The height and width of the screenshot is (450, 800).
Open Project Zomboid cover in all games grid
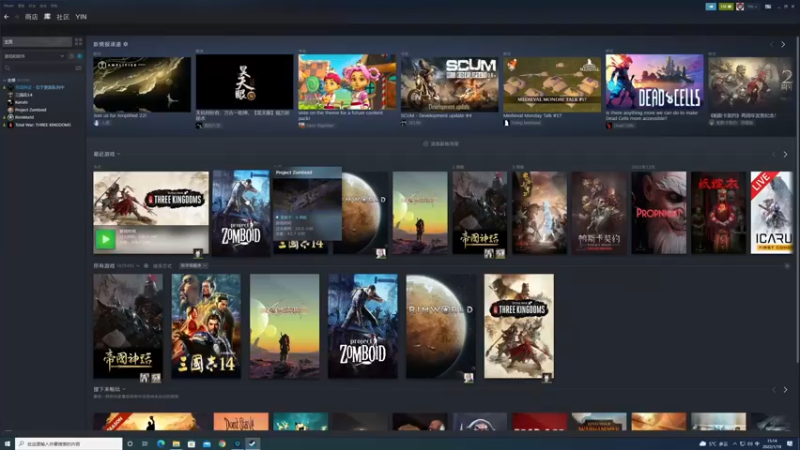(363, 326)
